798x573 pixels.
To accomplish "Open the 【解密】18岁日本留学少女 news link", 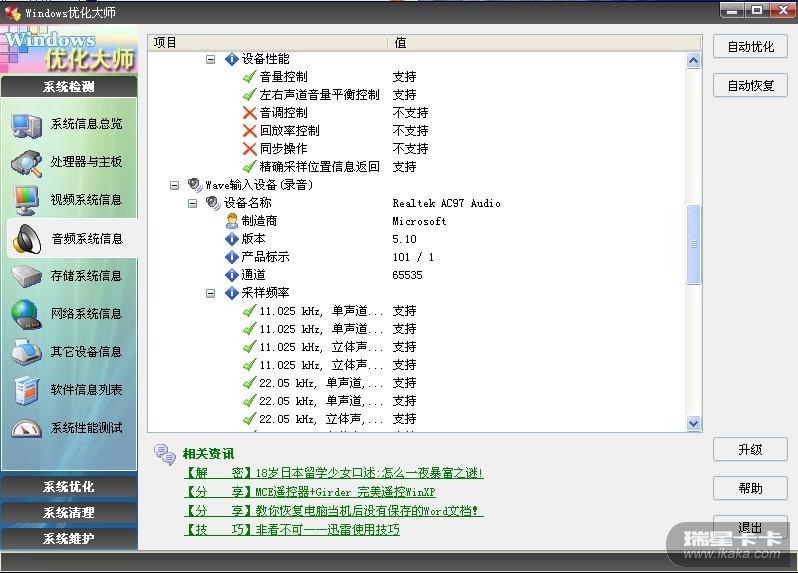I will pos(333,473).
